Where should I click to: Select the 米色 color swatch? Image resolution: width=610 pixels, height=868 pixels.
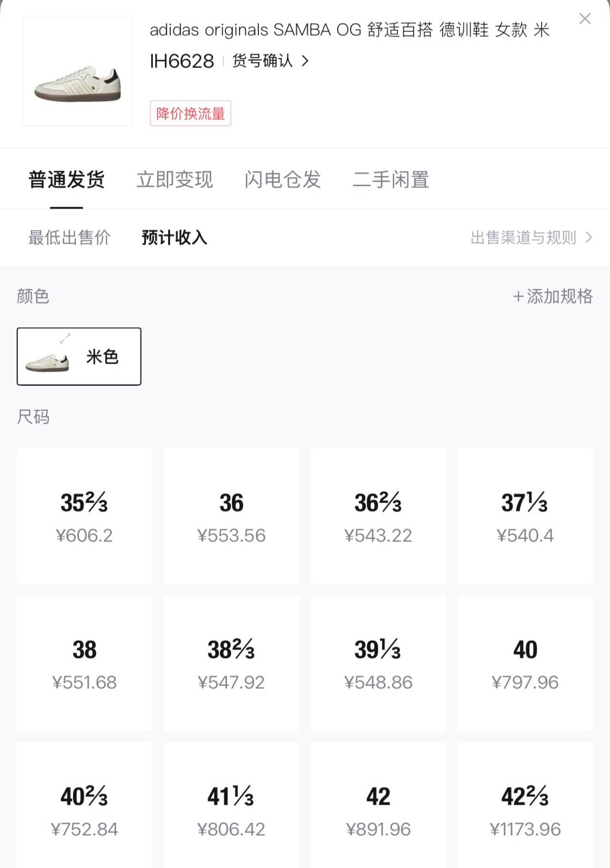point(79,356)
